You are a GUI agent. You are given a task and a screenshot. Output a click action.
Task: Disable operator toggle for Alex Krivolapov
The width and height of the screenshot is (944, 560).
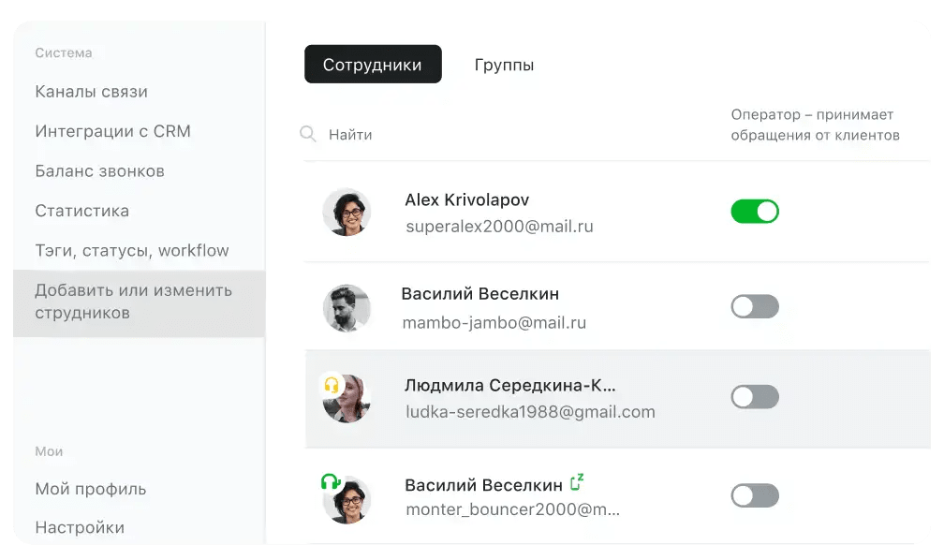pos(755,212)
